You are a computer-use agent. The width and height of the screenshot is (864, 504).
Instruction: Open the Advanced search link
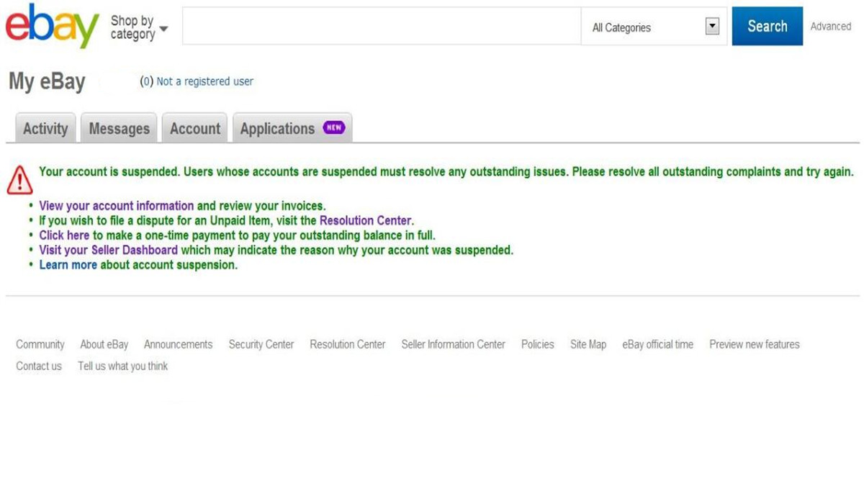pos(831,27)
